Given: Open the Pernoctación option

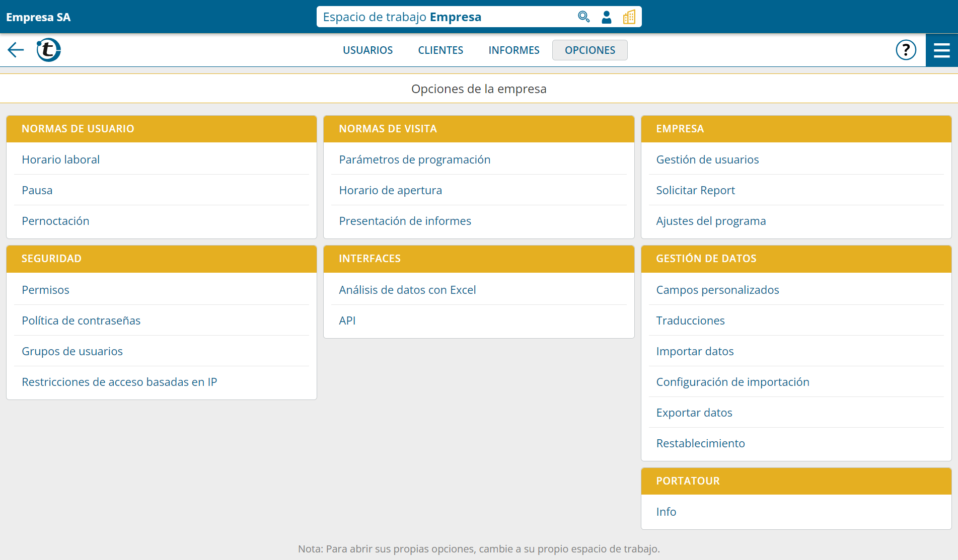Looking at the screenshot, I should click(162, 221).
